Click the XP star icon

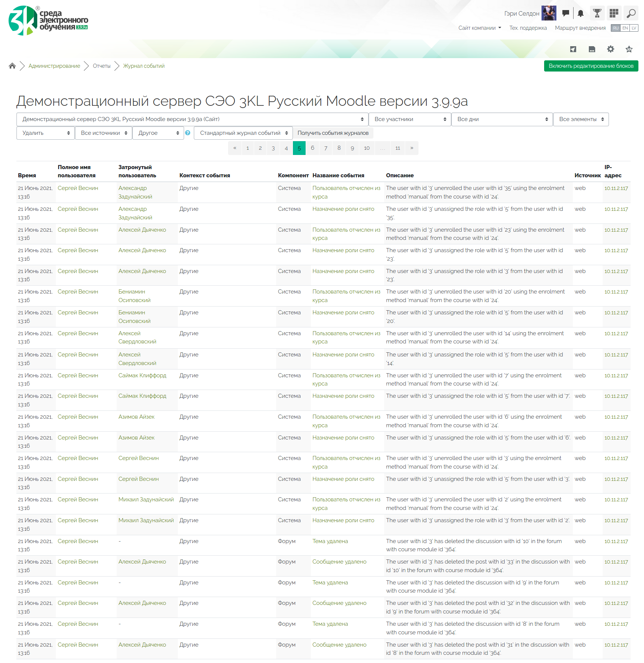629,49
